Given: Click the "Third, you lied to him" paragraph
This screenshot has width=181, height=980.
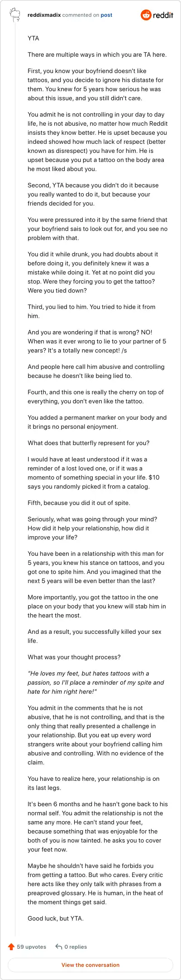Looking at the screenshot, I should point(91,311).
